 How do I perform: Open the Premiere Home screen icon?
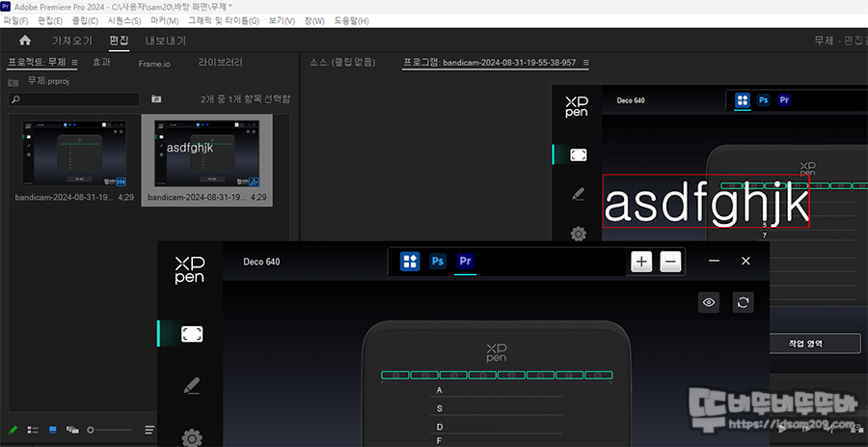point(25,41)
